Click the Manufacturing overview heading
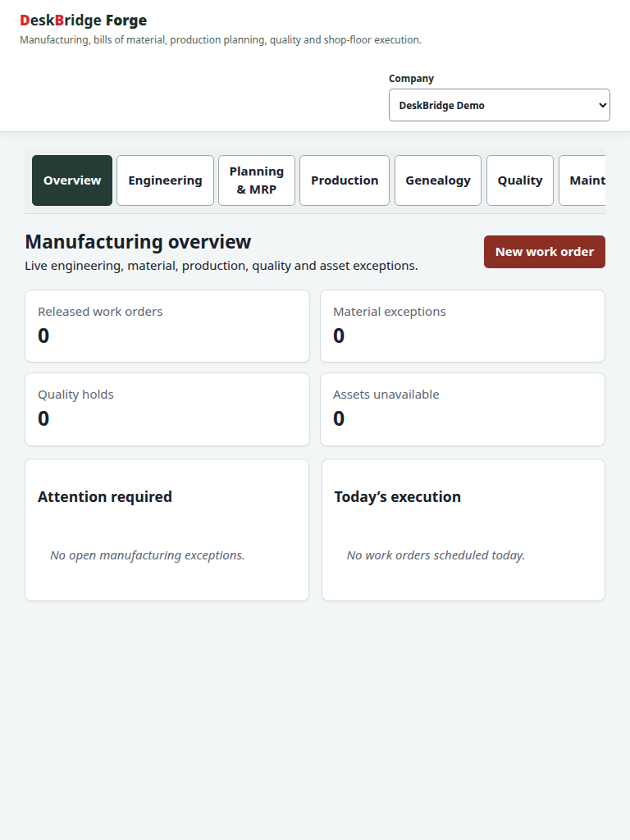The image size is (630, 840). 138,242
